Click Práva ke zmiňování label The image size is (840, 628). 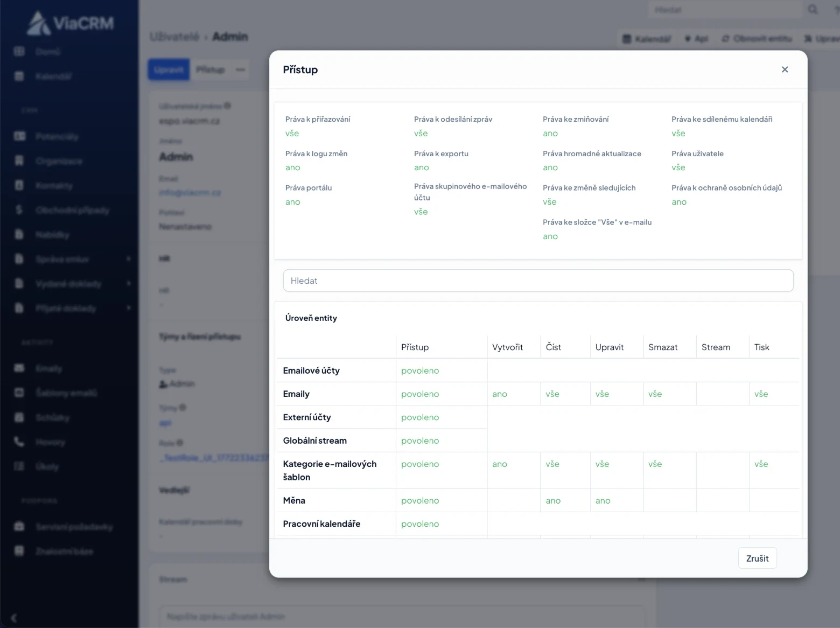point(576,119)
